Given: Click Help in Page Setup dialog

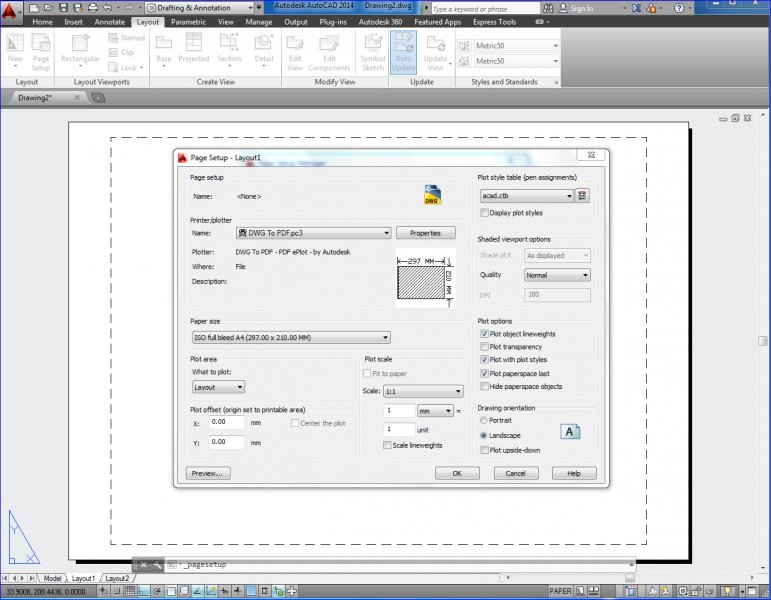Looking at the screenshot, I should tap(574, 474).
